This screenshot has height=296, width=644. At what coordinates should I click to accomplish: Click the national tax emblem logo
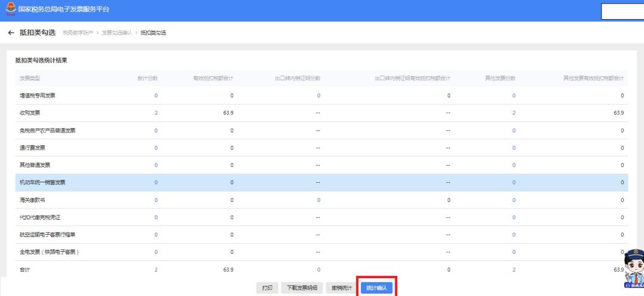point(10,10)
